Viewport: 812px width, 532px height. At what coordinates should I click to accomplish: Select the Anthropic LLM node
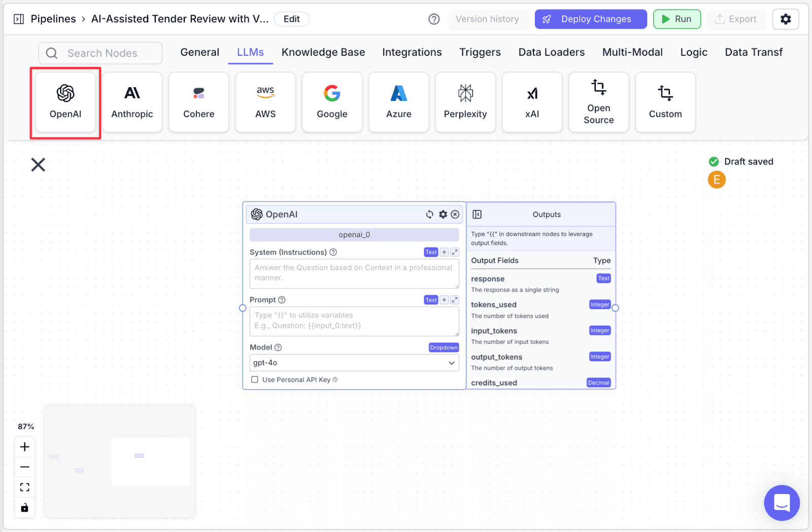132,102
